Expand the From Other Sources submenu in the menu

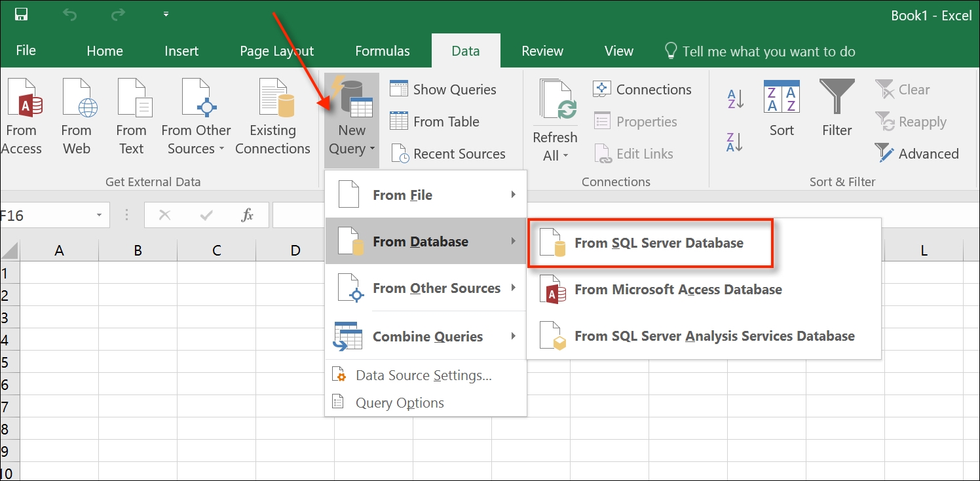click(426, 288)
